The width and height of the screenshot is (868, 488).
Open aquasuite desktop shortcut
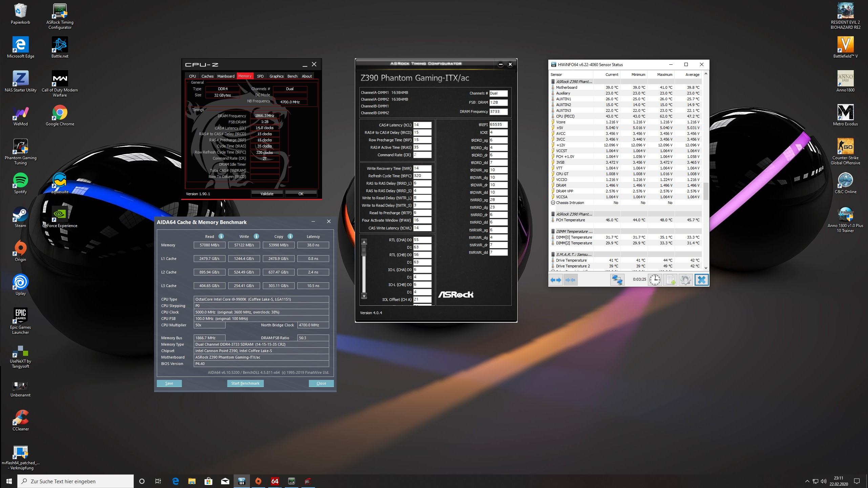60,183
